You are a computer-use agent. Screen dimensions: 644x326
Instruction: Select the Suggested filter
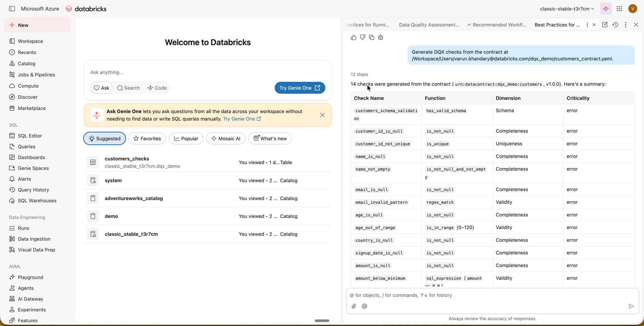coord(105,138)
